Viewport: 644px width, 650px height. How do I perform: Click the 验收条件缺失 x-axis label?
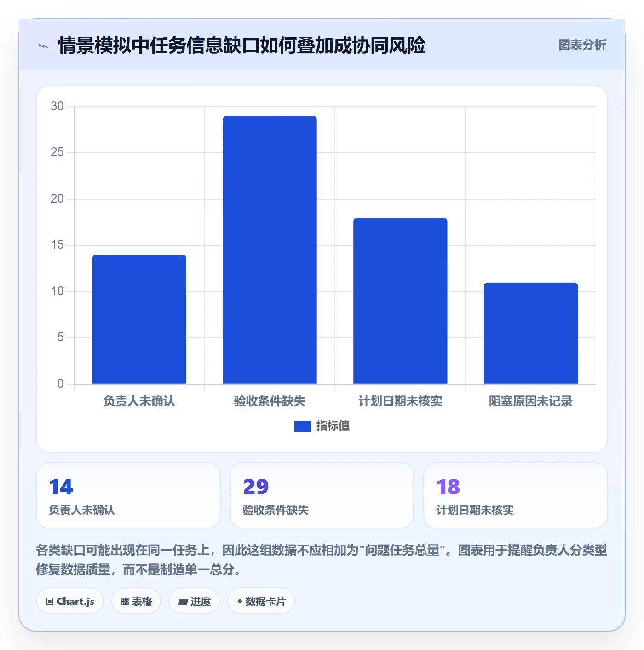(x=270, y=401)
